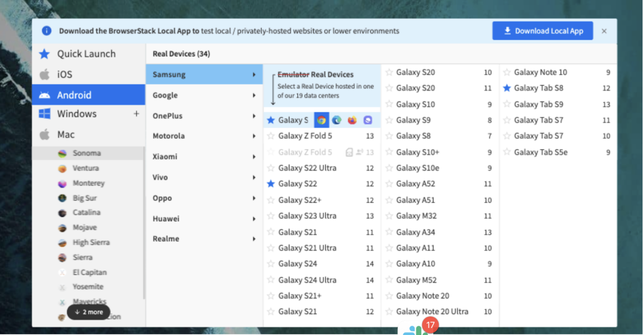Select Galaxy Tab S5e device
The width and height of the screenshot is (644, 335).
click(x=558, y=152)
